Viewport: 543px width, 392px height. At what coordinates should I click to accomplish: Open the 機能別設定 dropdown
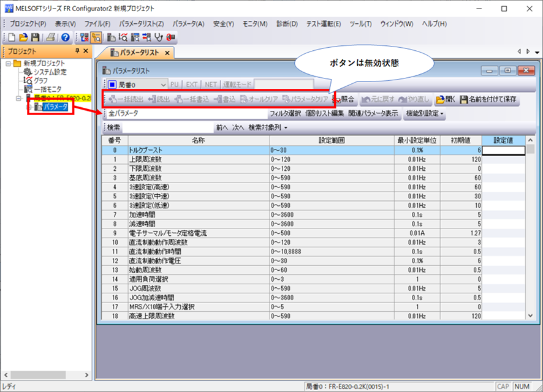[425, 113]
